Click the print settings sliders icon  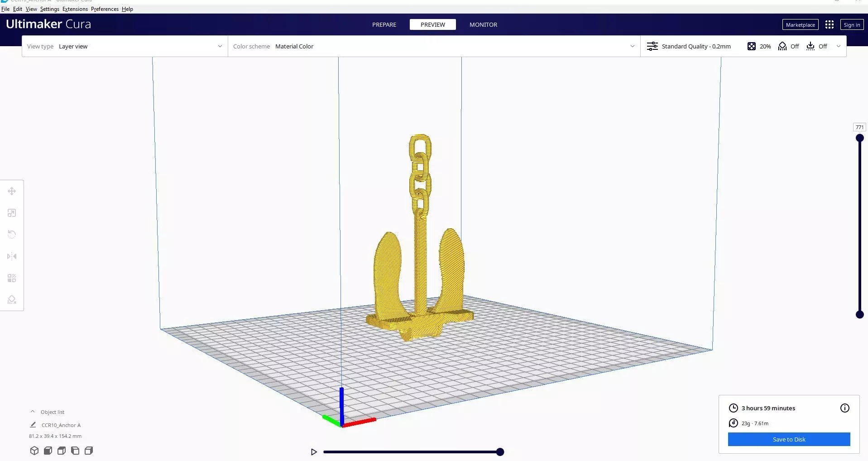click(x=652, y=46)
